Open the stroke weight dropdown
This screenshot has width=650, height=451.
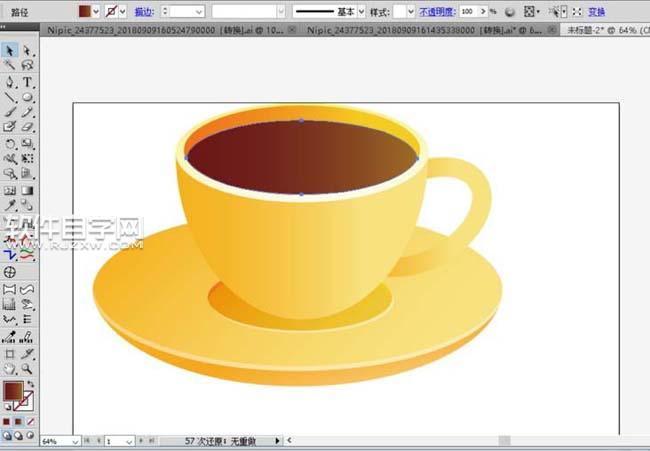(x=199, y=12)
